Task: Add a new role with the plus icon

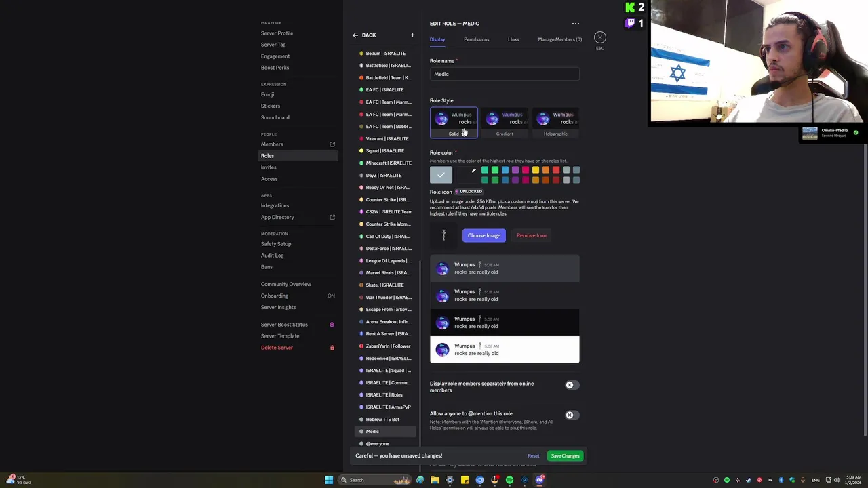Action: point(412,35)
